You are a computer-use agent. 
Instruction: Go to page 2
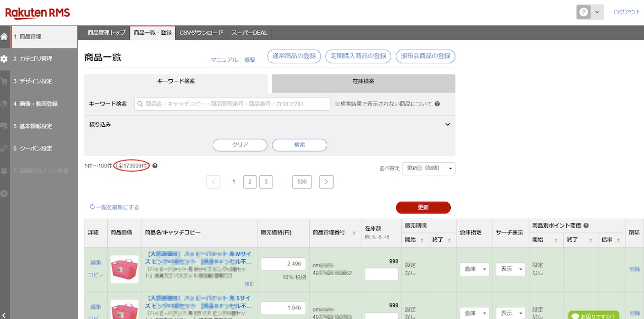250,182
